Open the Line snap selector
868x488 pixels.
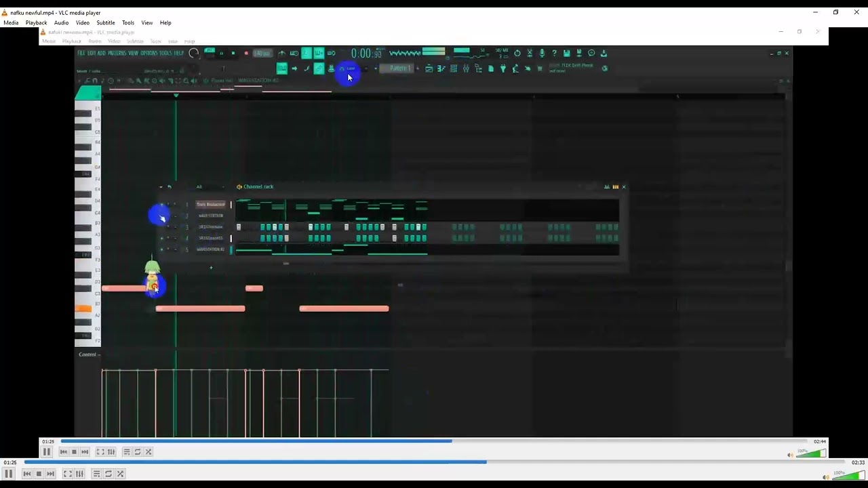[x=351, y=68]
